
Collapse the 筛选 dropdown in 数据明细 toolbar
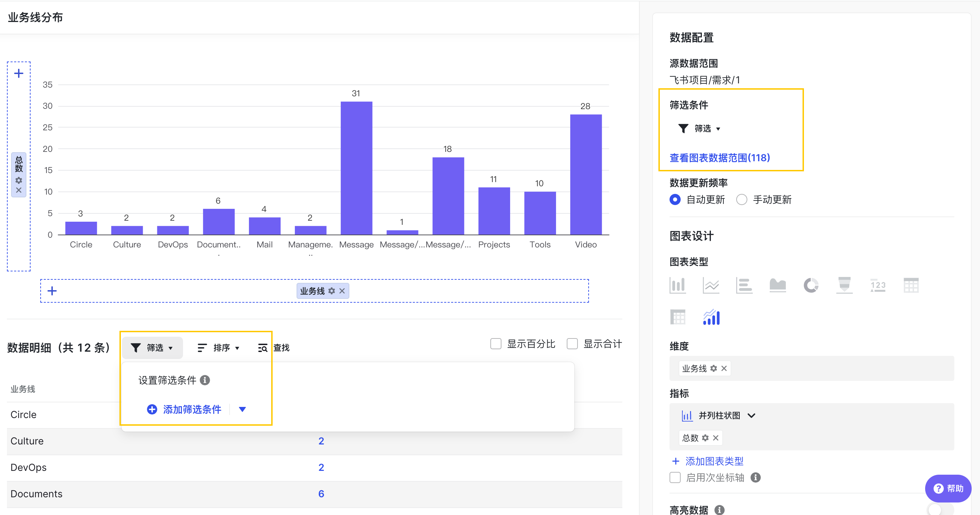[152, 348]
